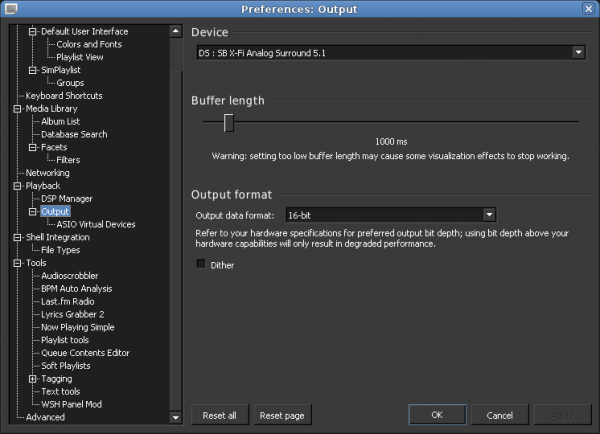Open the Device dropdown list
The height and width of the screenshot is (434, 600).
pos(578,52)
